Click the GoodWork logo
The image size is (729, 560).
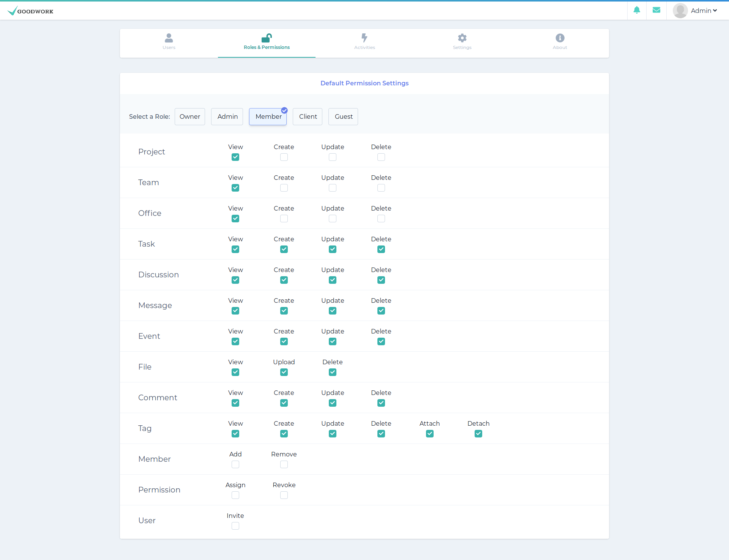30,11
